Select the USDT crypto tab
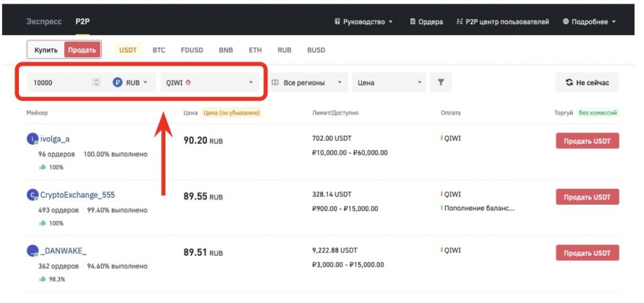The image size is (644, 303). point(128,50)
